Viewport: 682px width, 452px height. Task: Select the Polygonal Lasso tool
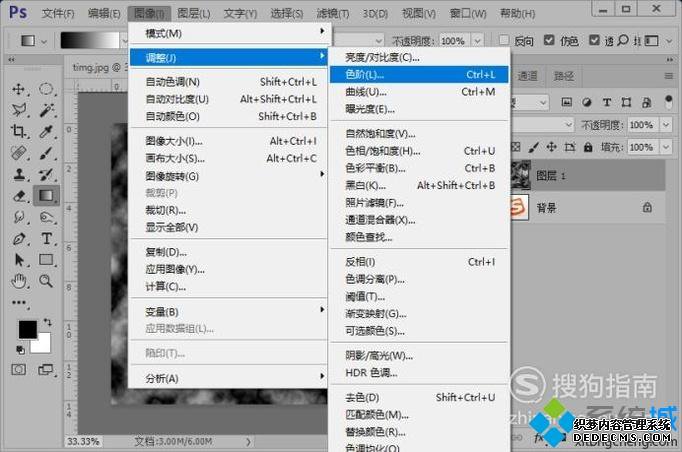point(19,110)
